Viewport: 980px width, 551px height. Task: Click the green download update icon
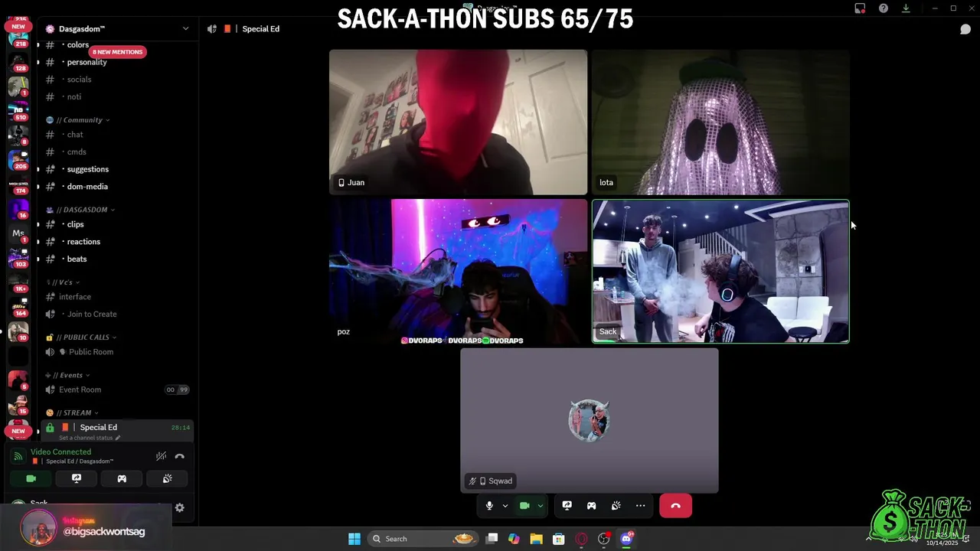(x=906, y=8)
